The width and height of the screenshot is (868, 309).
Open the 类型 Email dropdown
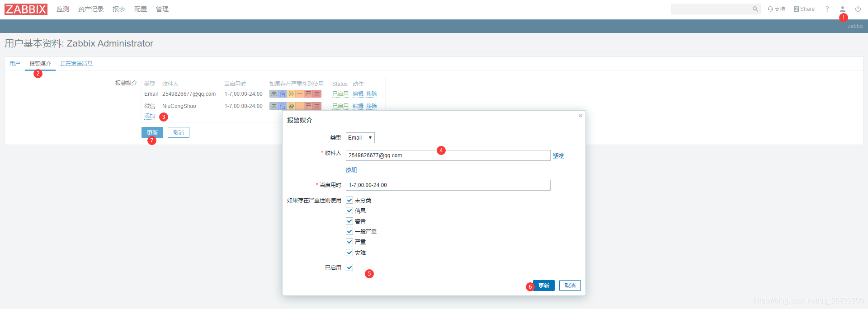360,138
